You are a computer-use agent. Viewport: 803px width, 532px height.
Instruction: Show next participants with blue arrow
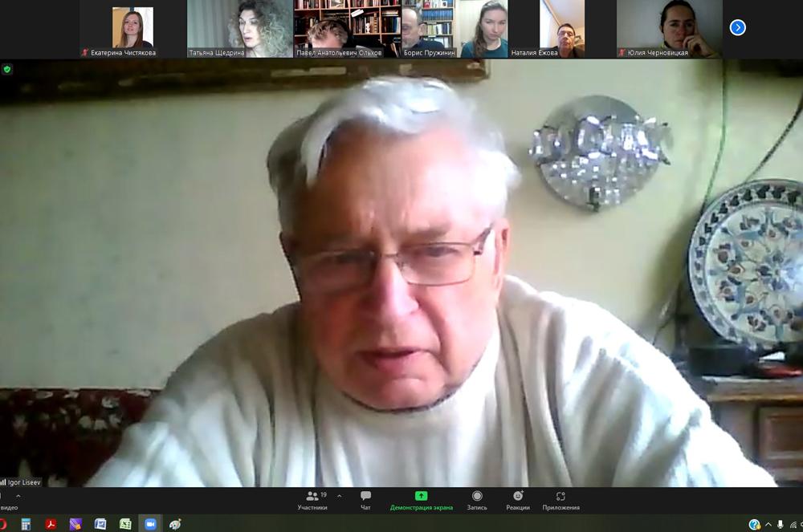pos(738,28)
